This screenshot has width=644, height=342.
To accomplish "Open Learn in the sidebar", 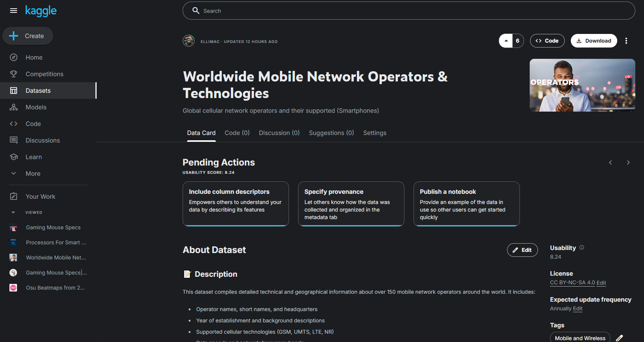I will pos(48,157).
